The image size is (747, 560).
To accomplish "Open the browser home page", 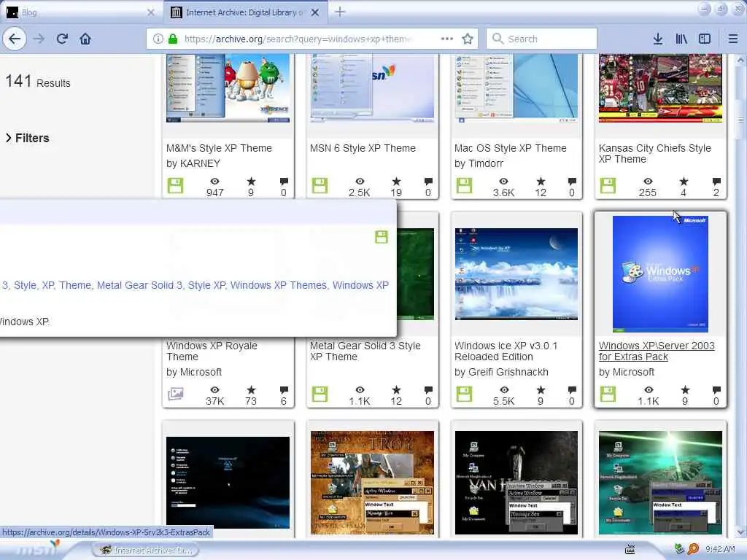I will [85, 39].
